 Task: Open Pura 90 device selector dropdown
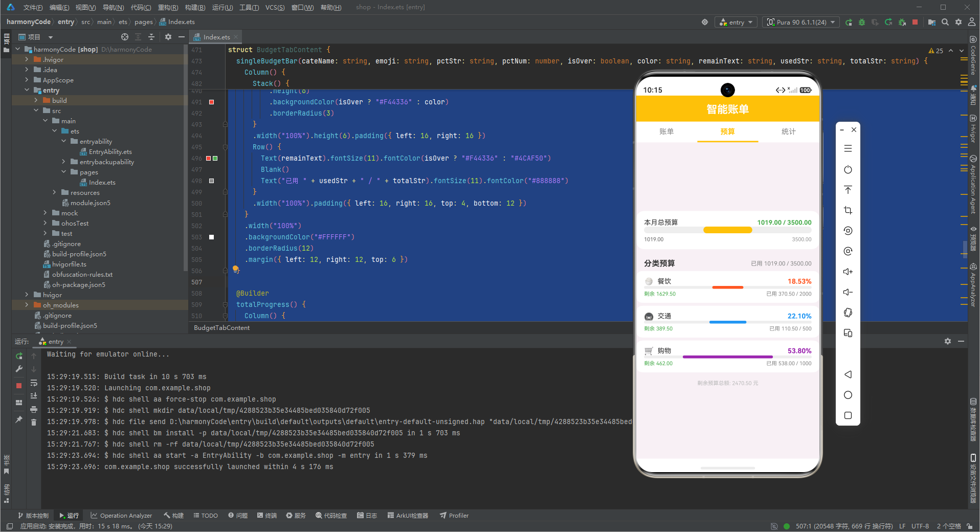pyautogui.click(x=800, y=22)
